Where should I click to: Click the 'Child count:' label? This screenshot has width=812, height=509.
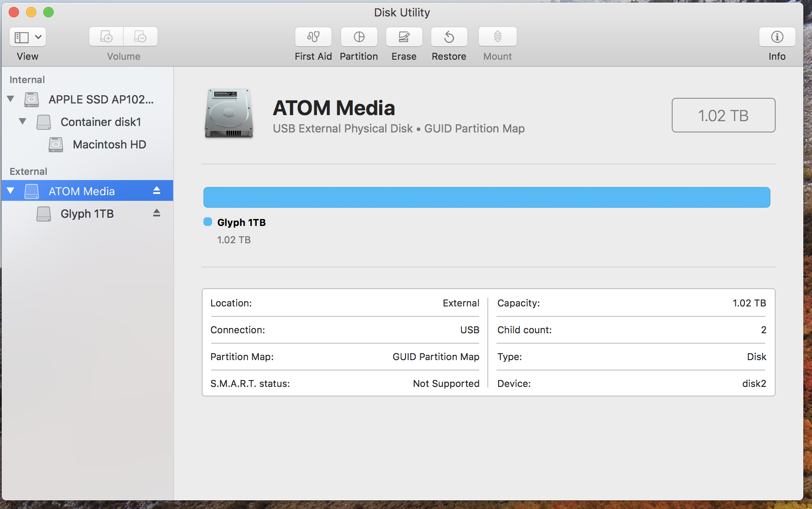pos(525,330)
